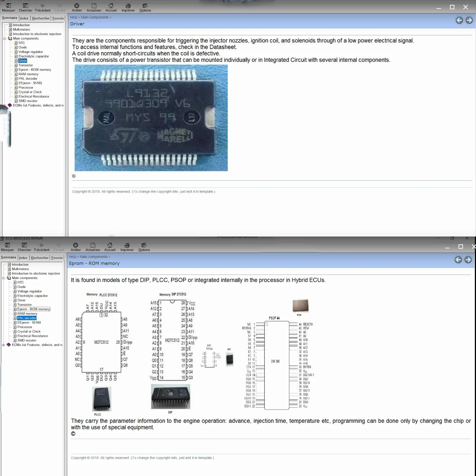The height and width of the screenshot is (476, 476).
Task: Refresh the topic with the Actualiser icon
Action: [94, 7]
